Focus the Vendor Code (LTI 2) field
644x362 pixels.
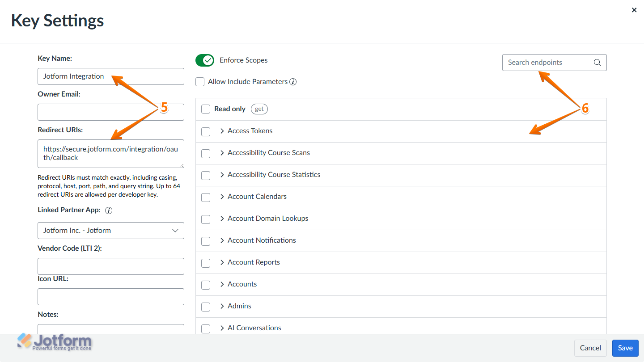tap(111, 266)
